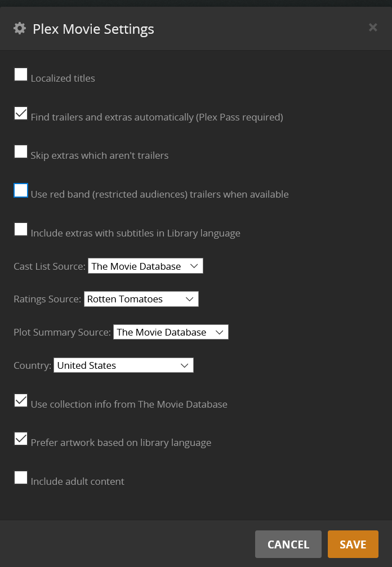Viewport: 392px width, 567px height.
Task: Expand the Ratings Source dropdown
Action: (141, 299)
